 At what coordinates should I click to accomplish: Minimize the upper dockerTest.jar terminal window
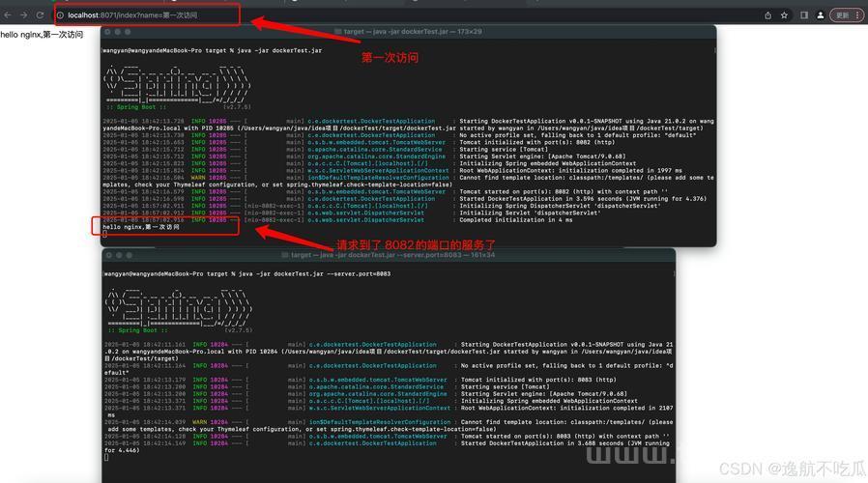[x=118, y=32]
